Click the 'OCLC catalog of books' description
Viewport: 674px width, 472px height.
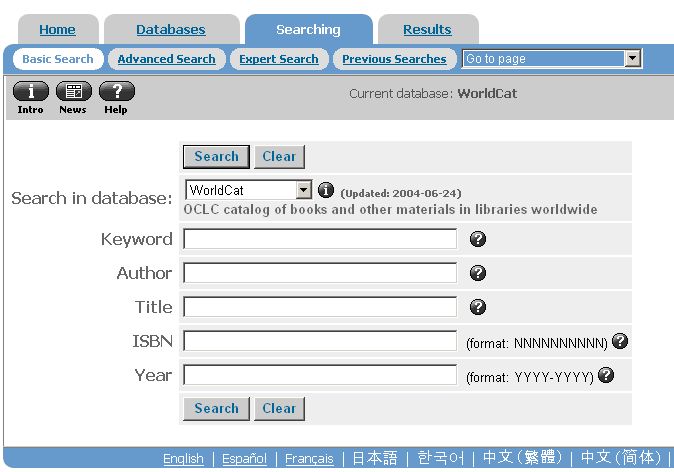(x=390, y=209)
